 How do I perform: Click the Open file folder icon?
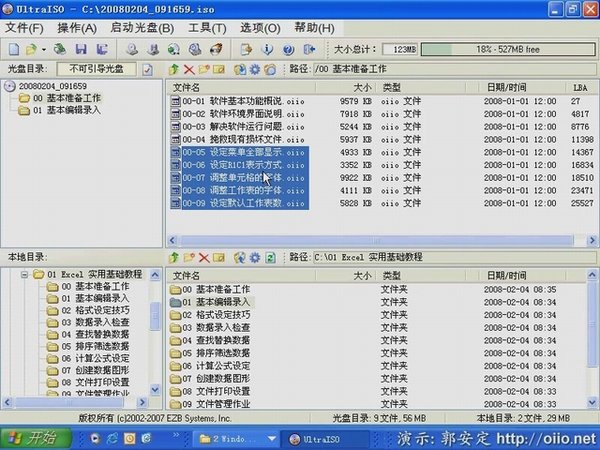pos(31,49)
